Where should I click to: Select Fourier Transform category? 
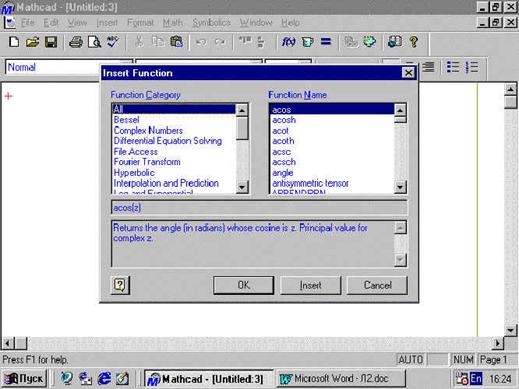(174, 162)
